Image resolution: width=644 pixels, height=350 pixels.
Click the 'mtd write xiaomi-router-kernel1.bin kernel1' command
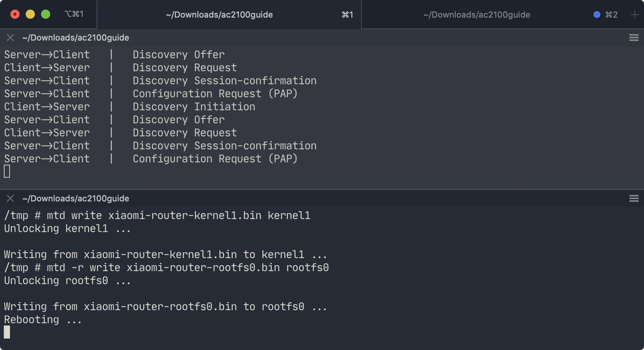179,215
